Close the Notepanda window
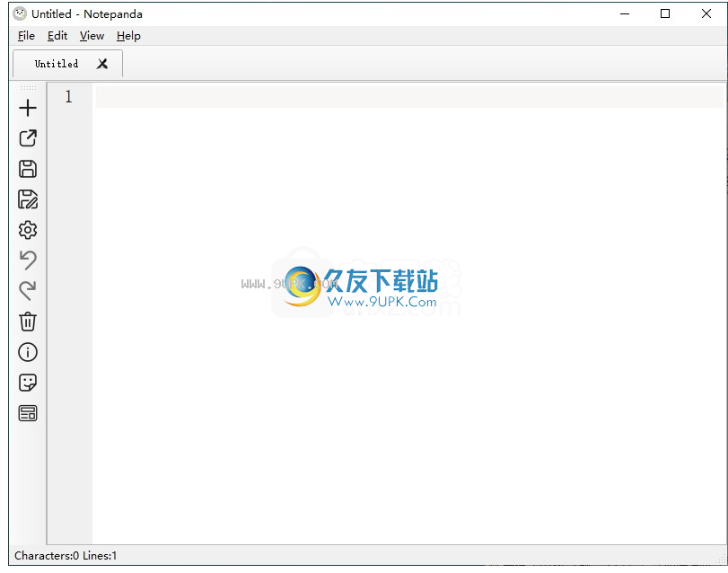This screenshot has width=728, height=573. click(706, 14)
